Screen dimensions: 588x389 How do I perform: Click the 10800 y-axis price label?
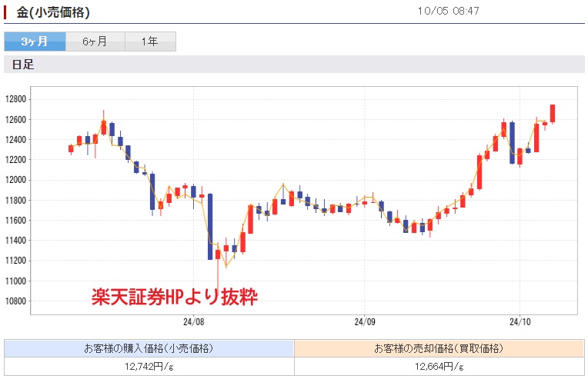pyautogui.click(x=15, y=301)
